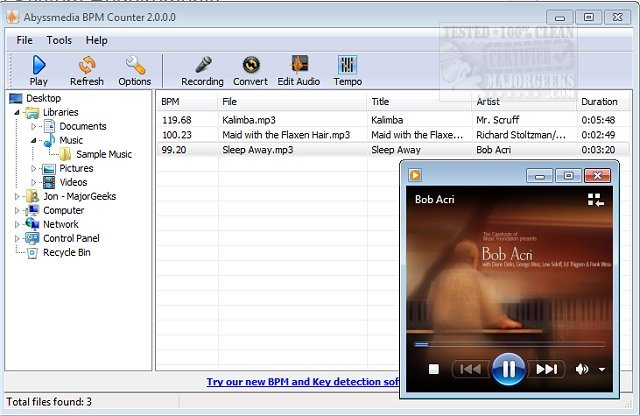Stop playback in the media player
This screenshot has width=640, height=416.
(434, 369)
